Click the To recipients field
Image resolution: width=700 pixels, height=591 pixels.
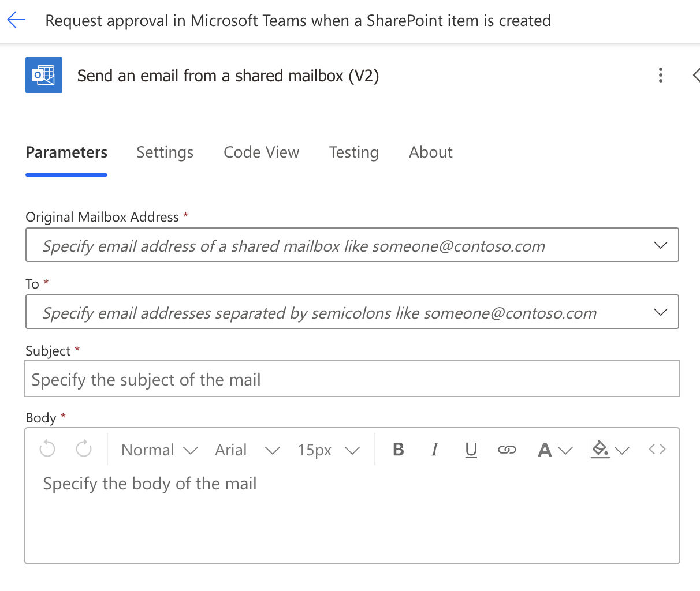pos(352,312)
